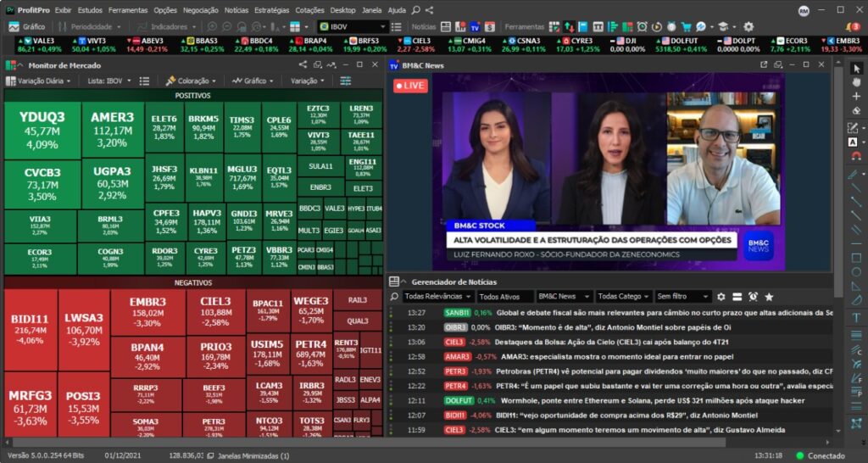This screenshot has width=868, height=463.
Task: Select the crosshair plus tool in sidebar
Action: pyautogui.click(x=857, y=96)
